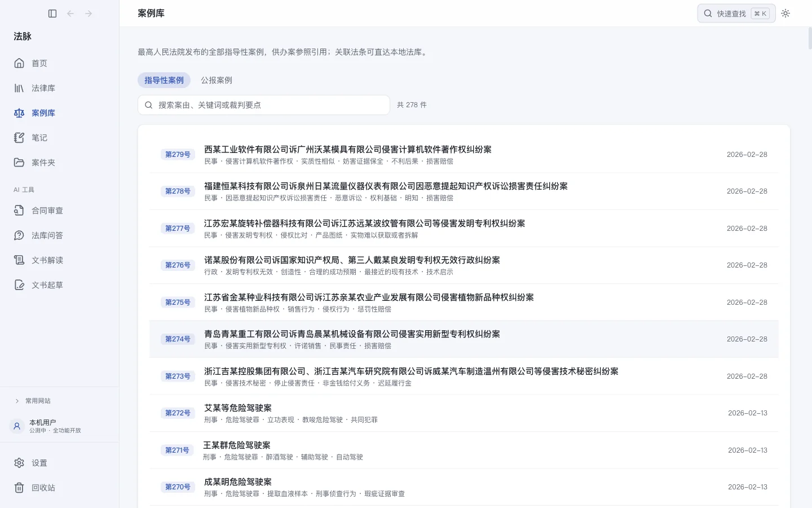
Task: Open the 首页 home icon
Action: [x=19, y=63]
